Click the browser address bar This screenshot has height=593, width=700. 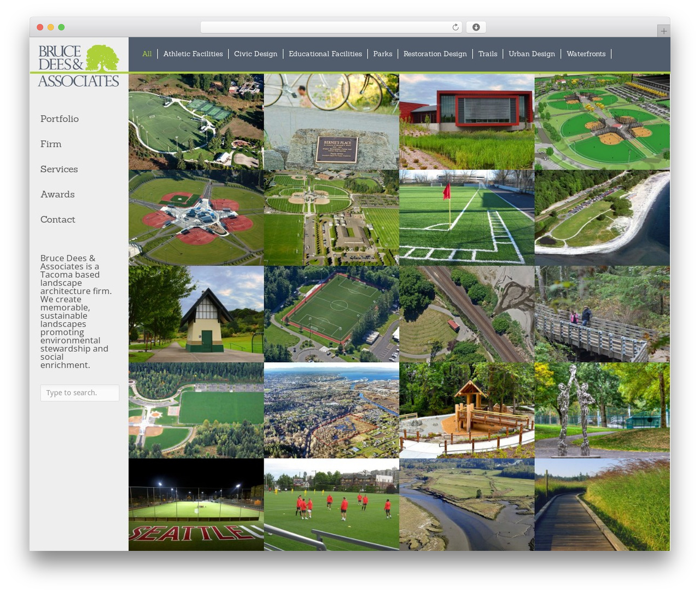pos(331,27)
